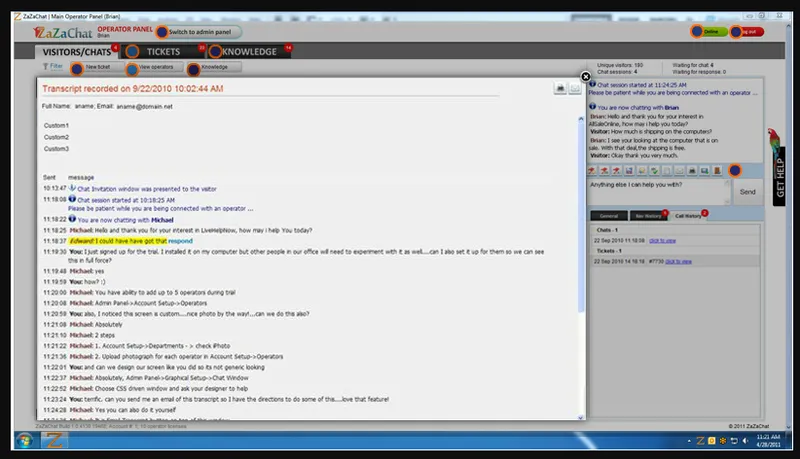Image resolution: width=800 pixels, height=459 pixels.
Task: Toggle the green Online status button
Action: coord(711,32)
